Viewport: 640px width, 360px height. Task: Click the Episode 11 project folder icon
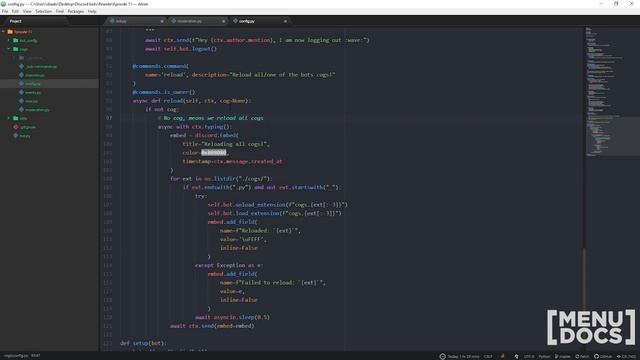[10, 32]
